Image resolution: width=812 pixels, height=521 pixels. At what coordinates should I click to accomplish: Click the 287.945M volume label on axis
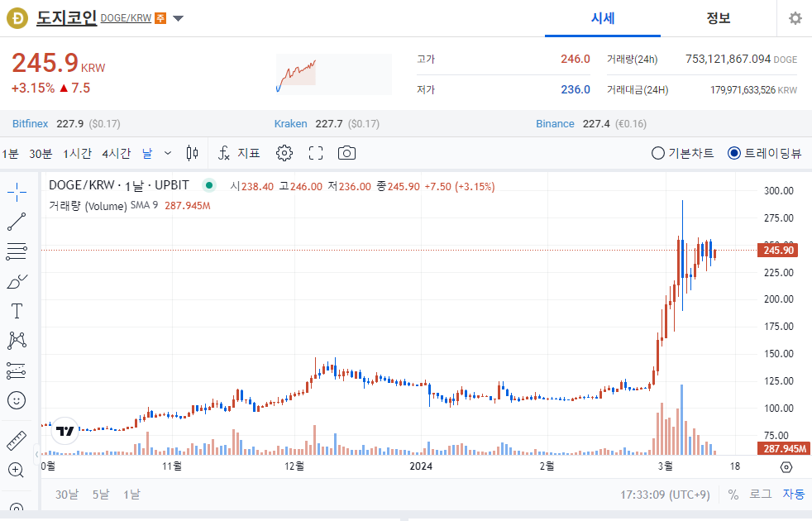tap(784, 448)
